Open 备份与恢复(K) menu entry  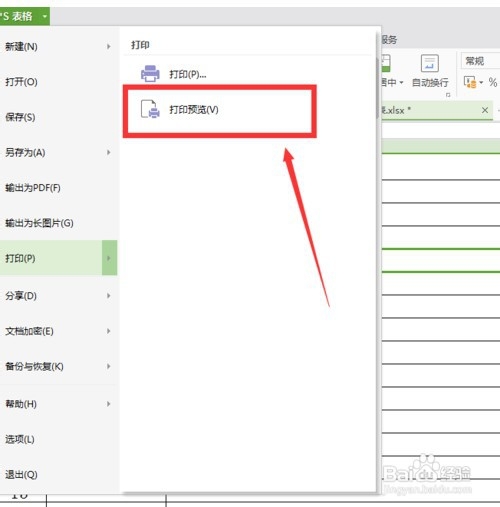(x=58, y=366)
